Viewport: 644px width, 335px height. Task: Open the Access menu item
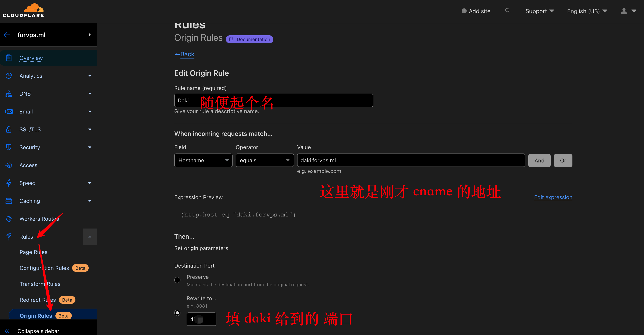point(28,165)
